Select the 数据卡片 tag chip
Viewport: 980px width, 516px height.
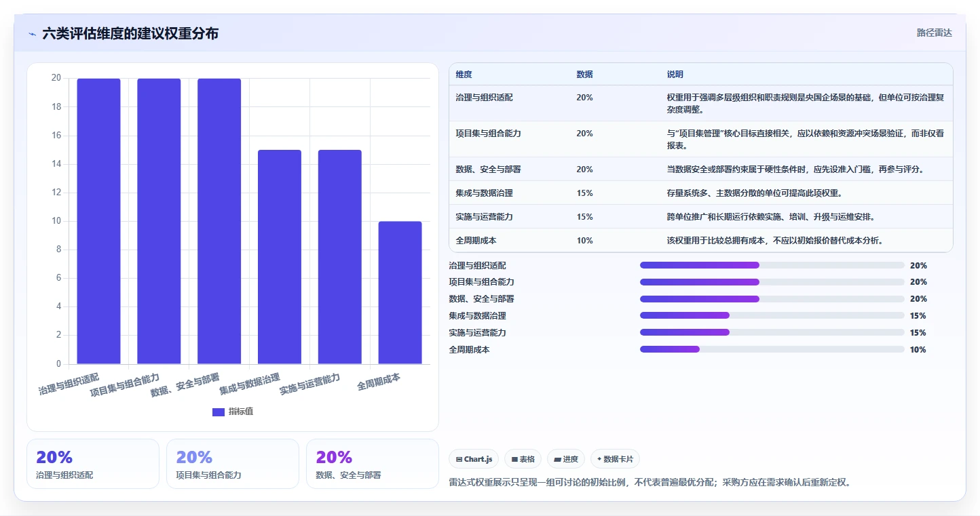(615, 459)
